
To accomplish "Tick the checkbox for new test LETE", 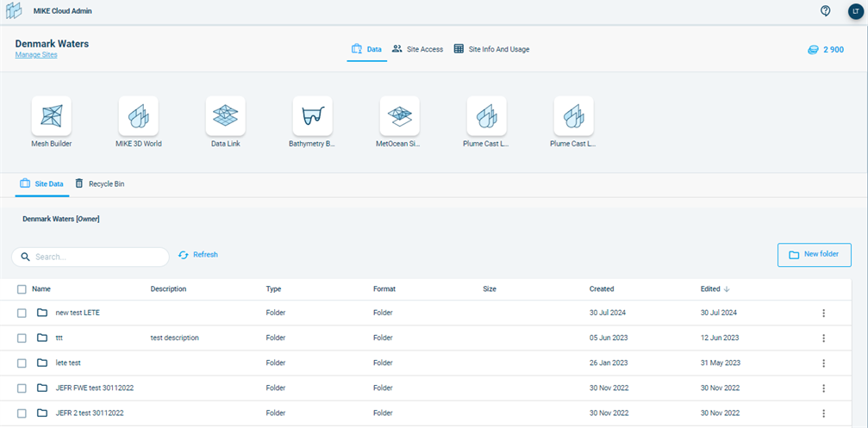I will [22, 313].
